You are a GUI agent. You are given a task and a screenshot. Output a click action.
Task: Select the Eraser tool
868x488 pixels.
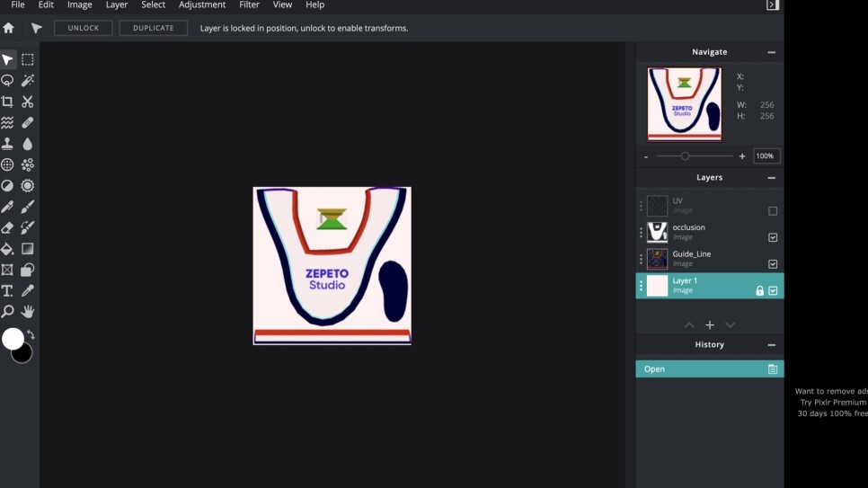[7, 227]
